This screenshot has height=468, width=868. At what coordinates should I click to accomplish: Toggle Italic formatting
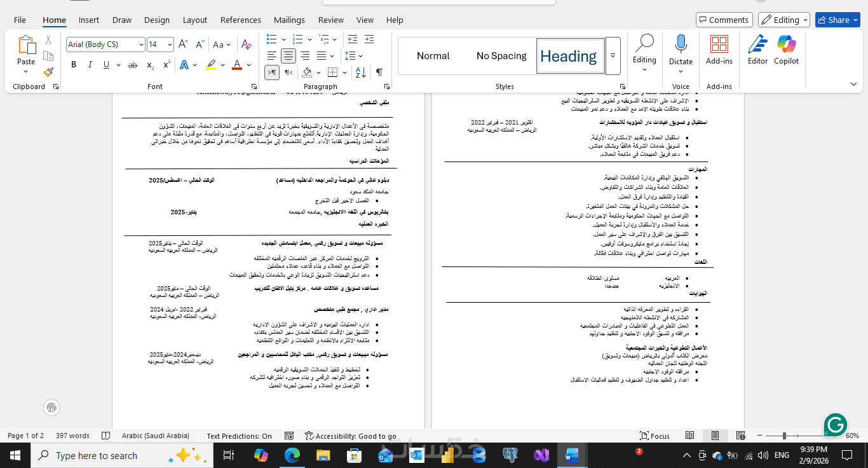point(90,65)
